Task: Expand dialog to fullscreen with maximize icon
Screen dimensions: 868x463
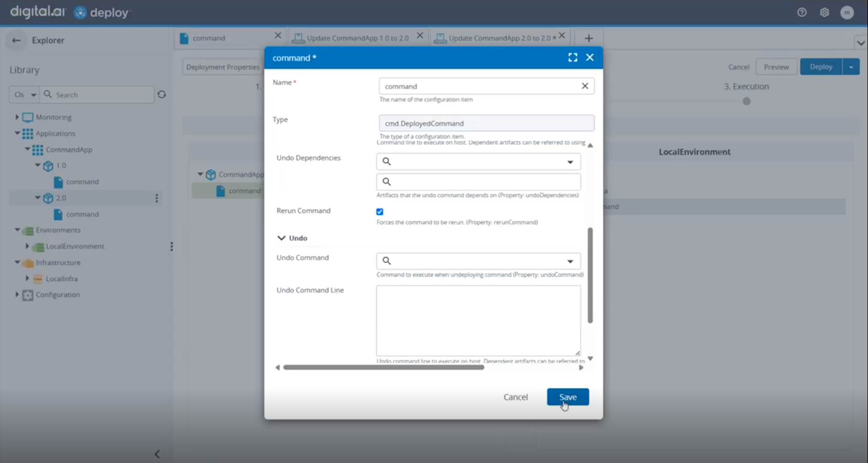Action: [x=573, y=57]
